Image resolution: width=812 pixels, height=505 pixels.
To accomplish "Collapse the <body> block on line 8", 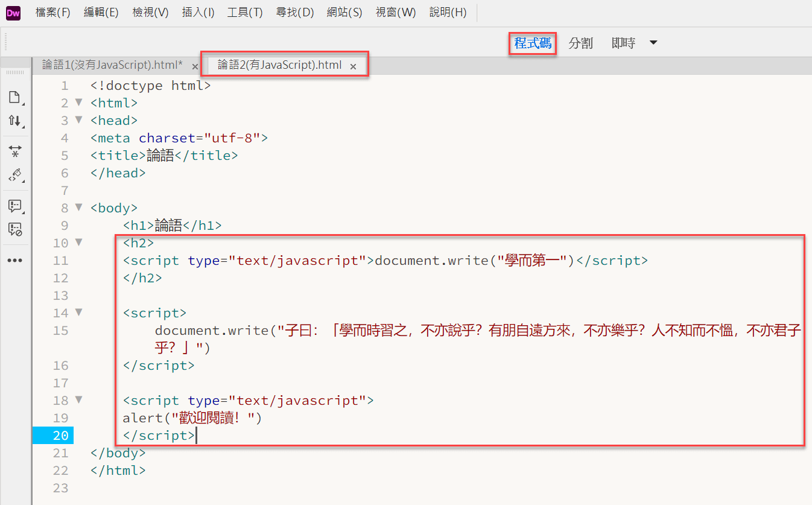I will click(78, 208).
